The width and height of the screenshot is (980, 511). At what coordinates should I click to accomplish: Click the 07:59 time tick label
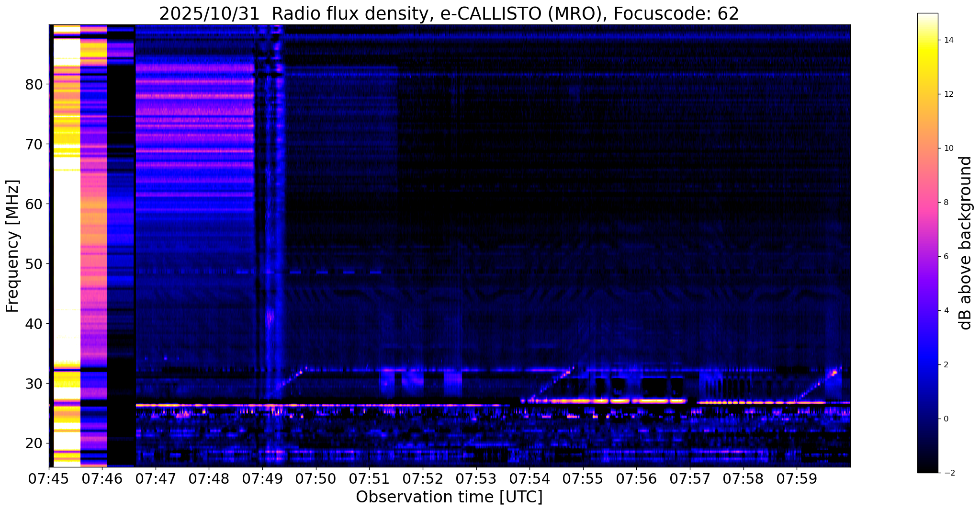(797, 478)
